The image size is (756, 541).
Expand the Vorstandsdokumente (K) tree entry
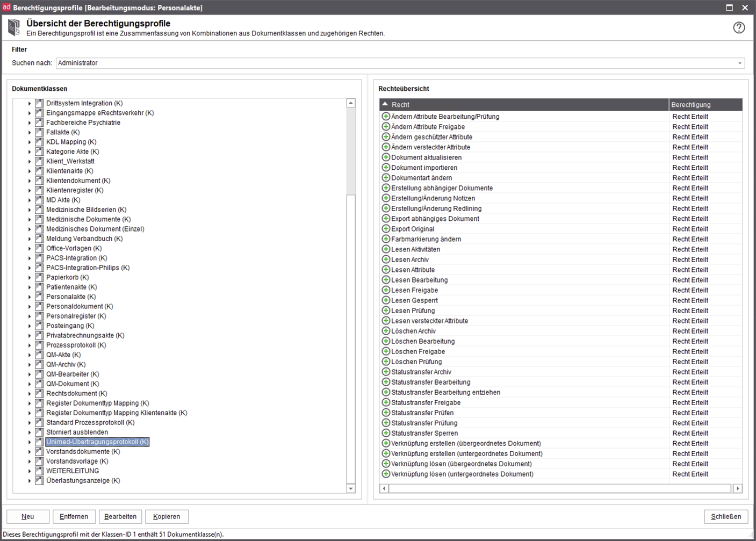[29, 451]
